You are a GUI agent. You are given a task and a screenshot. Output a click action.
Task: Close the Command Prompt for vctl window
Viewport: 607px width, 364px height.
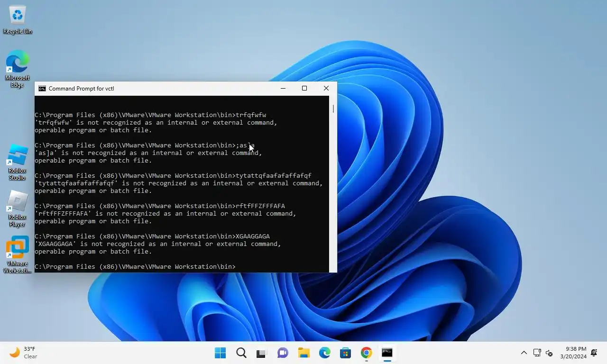[x=326, y=88]
